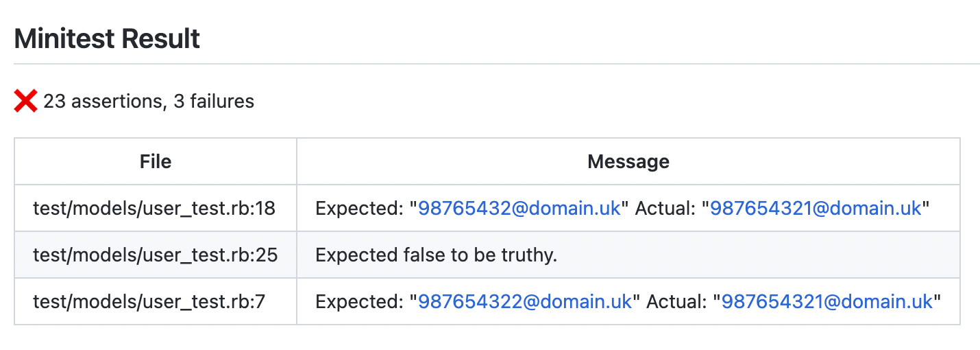This screenshot has width=980, height=350.
Task: Click "Expected:" label in the user_test.rb:7 row
Action: 359,301
